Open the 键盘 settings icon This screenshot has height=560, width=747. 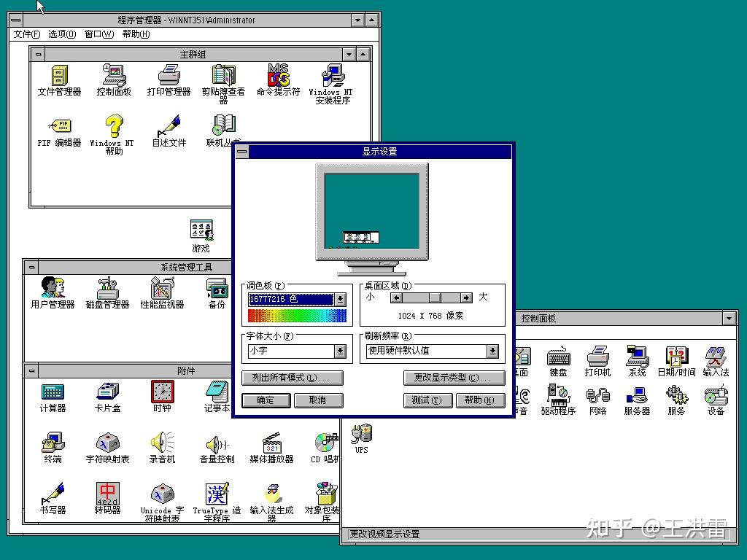click(558, 357)
